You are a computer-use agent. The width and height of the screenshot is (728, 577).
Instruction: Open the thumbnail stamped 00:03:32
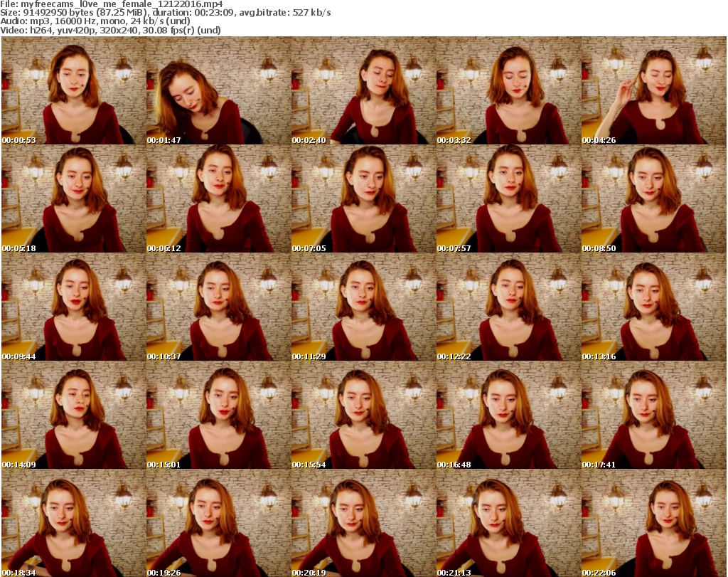tap(509, 90)
